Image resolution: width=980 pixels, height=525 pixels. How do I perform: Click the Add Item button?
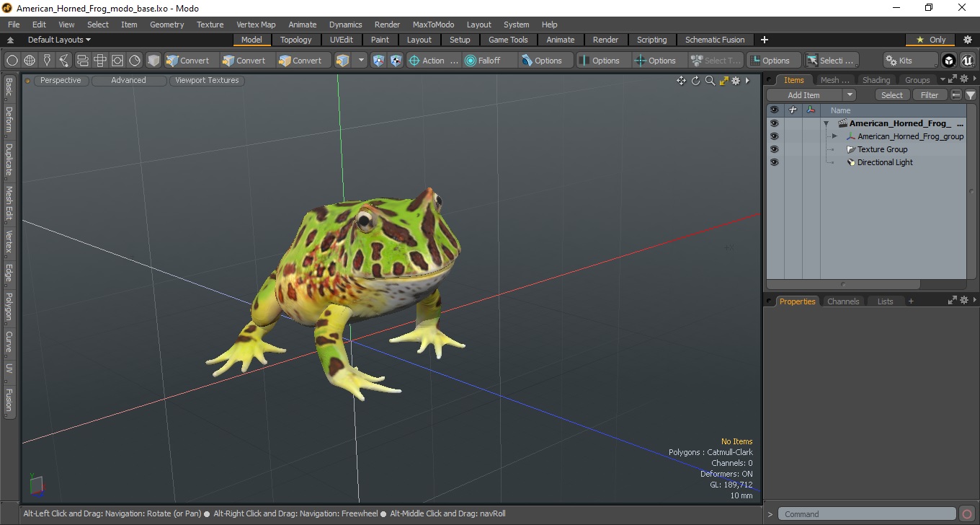pyautogui.click(x=804, y=95)
